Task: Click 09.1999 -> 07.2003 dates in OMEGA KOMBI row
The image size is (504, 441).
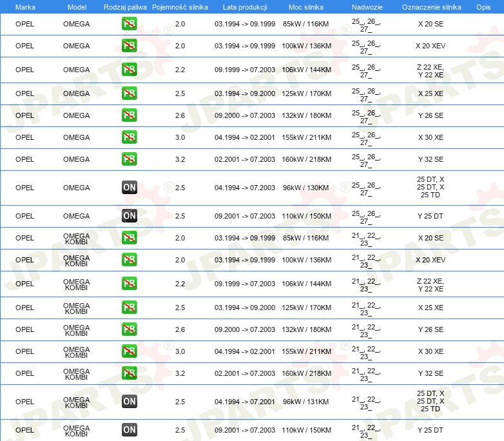Action: pos(245,284)
